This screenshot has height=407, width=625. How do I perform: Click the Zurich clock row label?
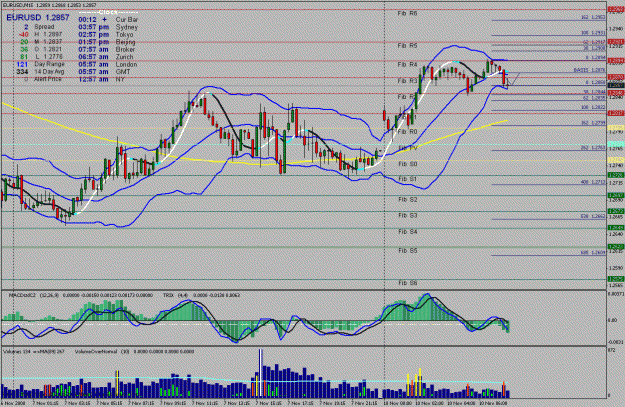tap(124, 57)
